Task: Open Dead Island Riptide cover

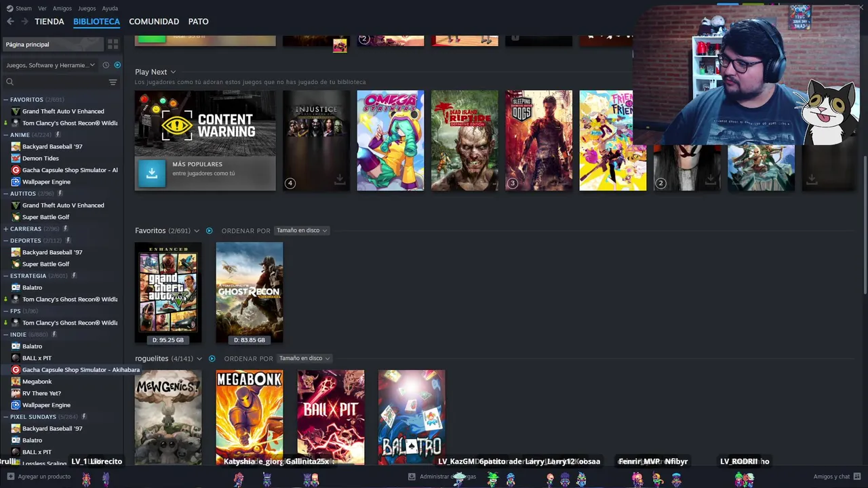Action: pos(465,140)
